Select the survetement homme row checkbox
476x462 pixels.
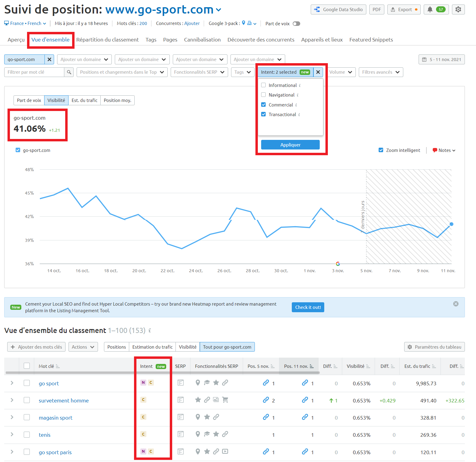click(27, 400)
